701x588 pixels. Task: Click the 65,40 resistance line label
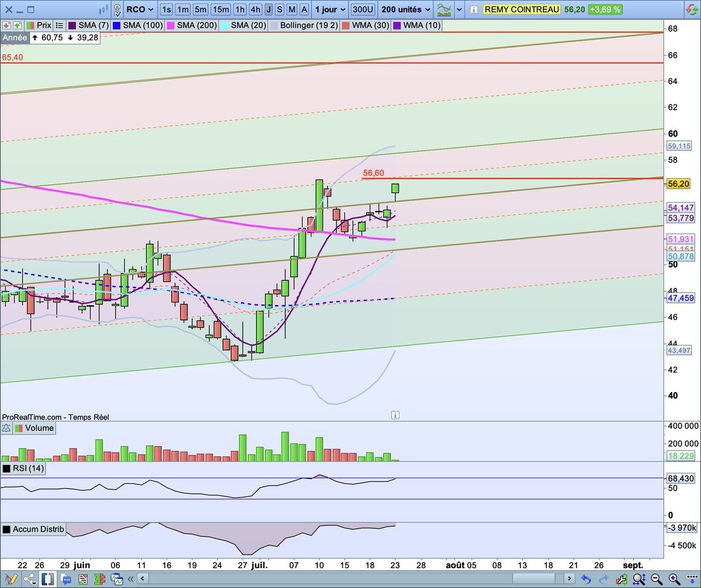[12, 57]
